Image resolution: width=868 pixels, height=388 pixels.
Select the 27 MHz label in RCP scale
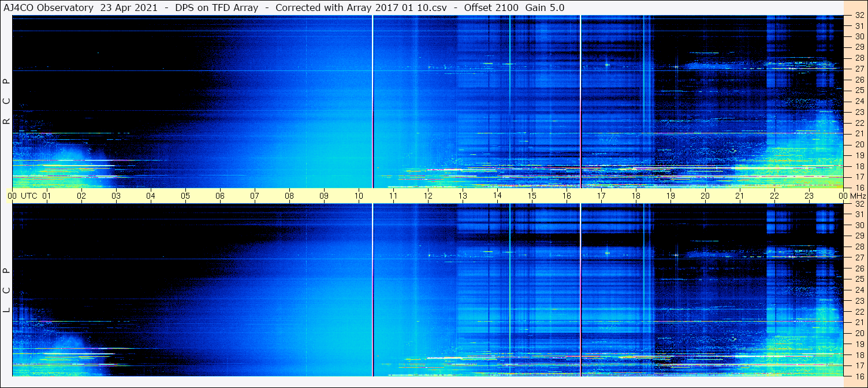click(x=858, y=69)
